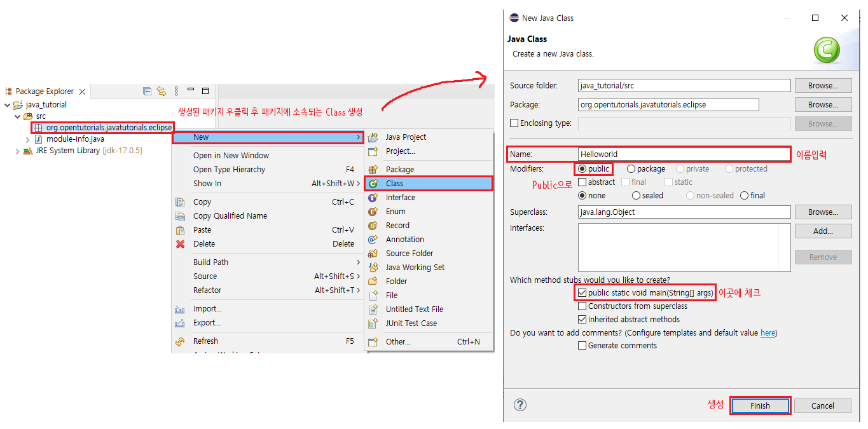This screenshot has height=429, width=868.
Task: Maximize the Package Explorer panel
Action: [205, 91]
